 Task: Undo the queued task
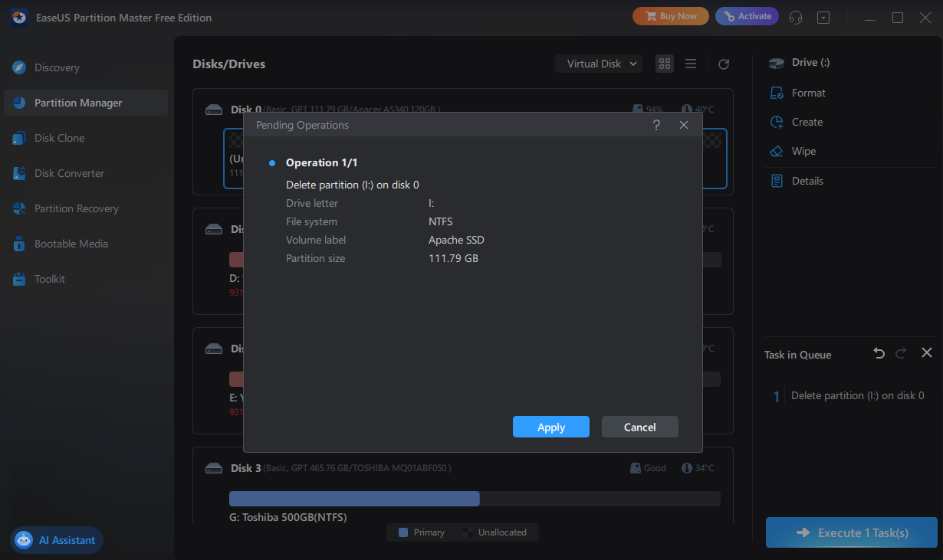pos(879,353)
